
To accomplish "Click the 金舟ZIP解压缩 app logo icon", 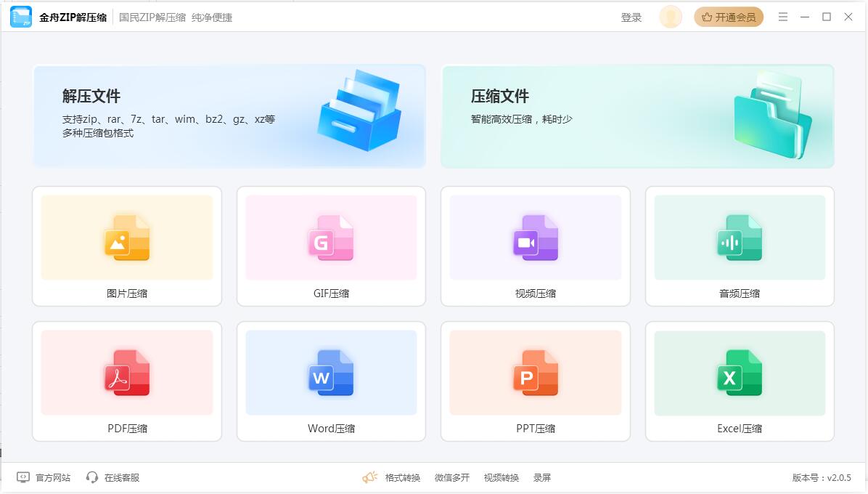I will [x=21, y=17].
